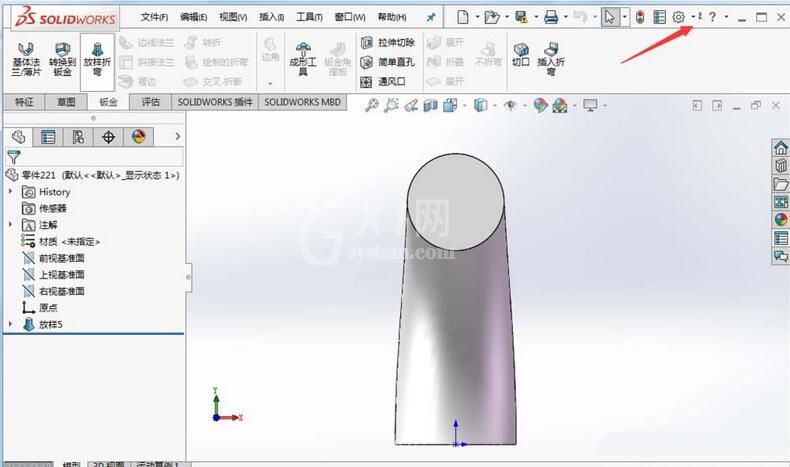790x467 pixels.
Task: Open the Design Library icon in task pane
Action: pyautogui.click(x=780, y=165)
